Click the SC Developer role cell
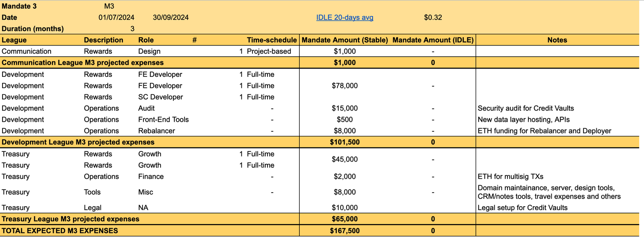Screen dimensions: 644x238 [161, 97]
